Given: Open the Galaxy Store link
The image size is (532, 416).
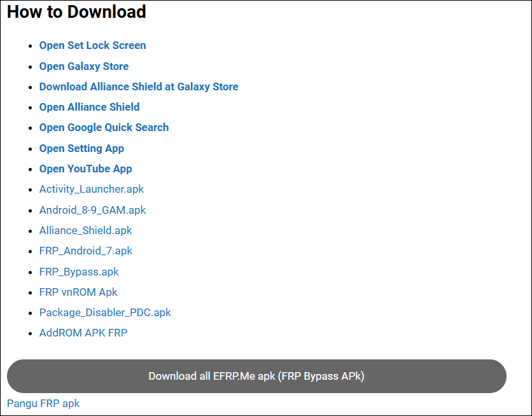Looking at the screenshot, I should pos(83,66).
